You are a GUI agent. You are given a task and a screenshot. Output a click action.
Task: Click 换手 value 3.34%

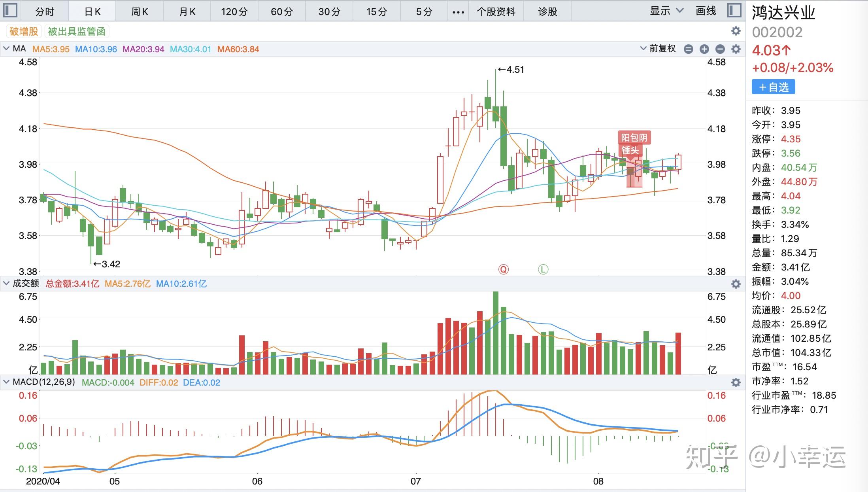click(795, 225)
